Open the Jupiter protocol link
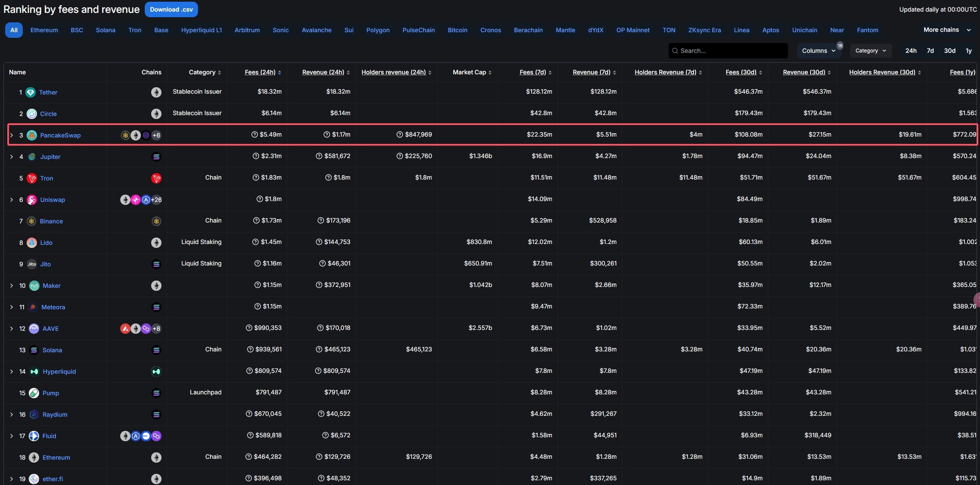 tap(50, 157)
